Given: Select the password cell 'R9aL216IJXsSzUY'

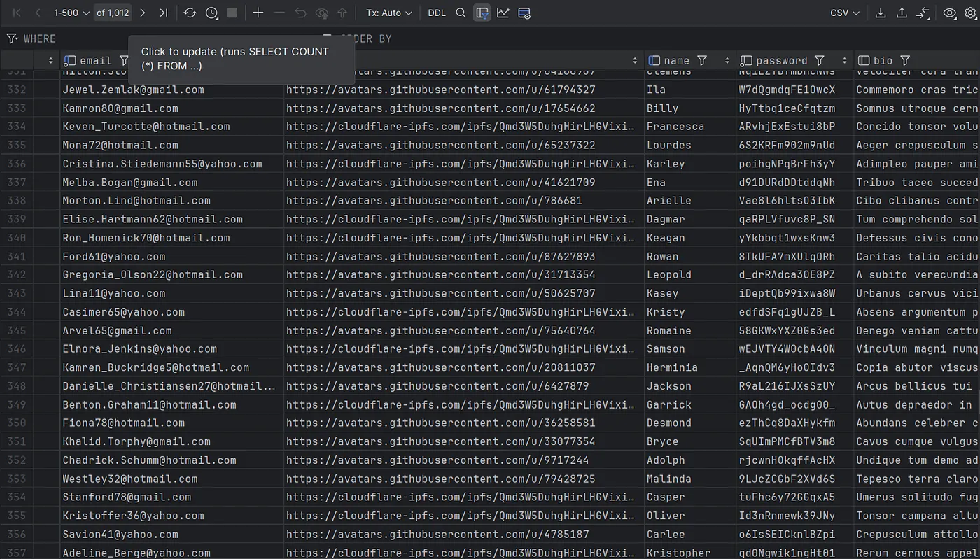Looking at the screenshot, I should tap(795, 386).
